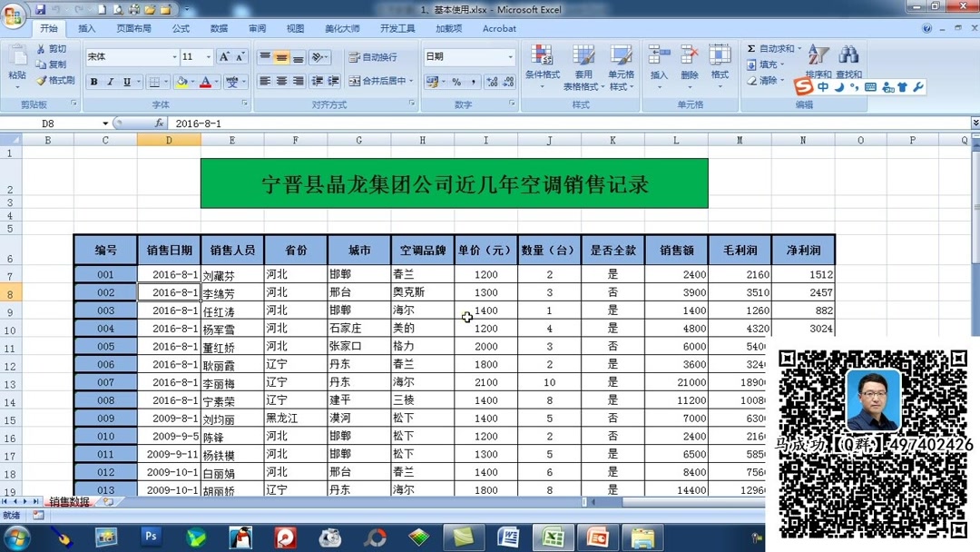Screen dimensions: 980x552
Task: Switch to the 插入 ribbon tab
Action: click(x=86, y=28)
